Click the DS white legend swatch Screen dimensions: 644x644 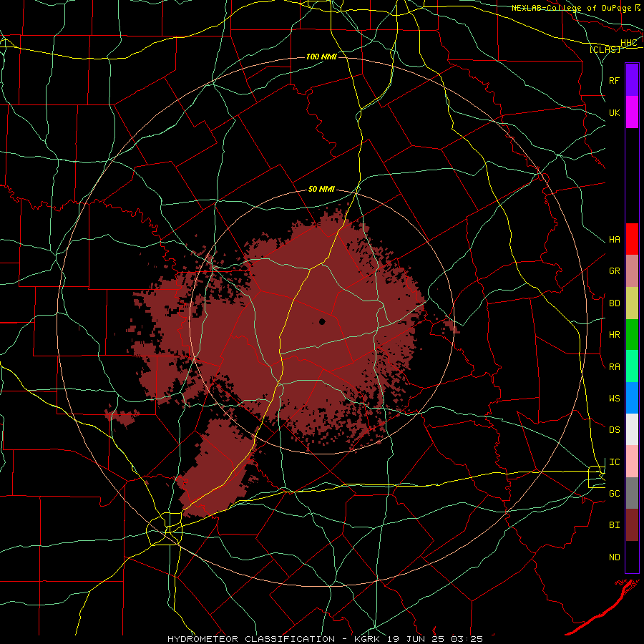[632, 429]
